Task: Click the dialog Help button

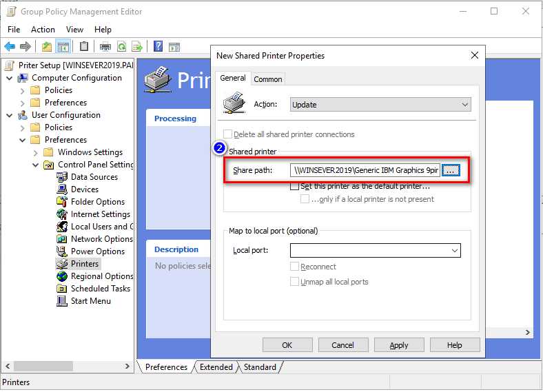Action: point(455,346)
